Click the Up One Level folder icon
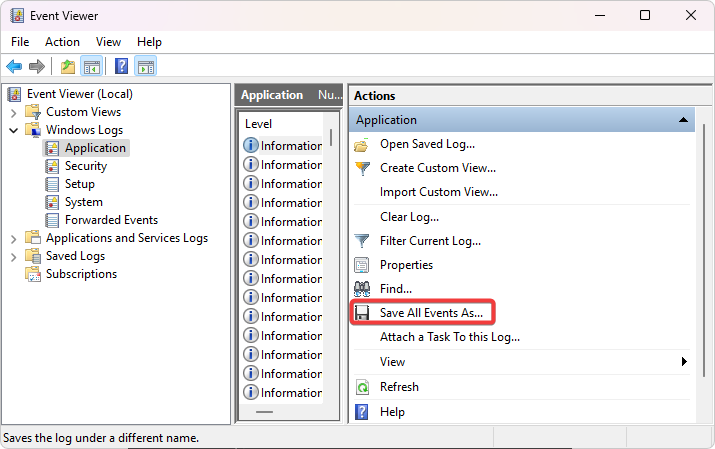This screenshot has height=449, width=715. (67, 67)
